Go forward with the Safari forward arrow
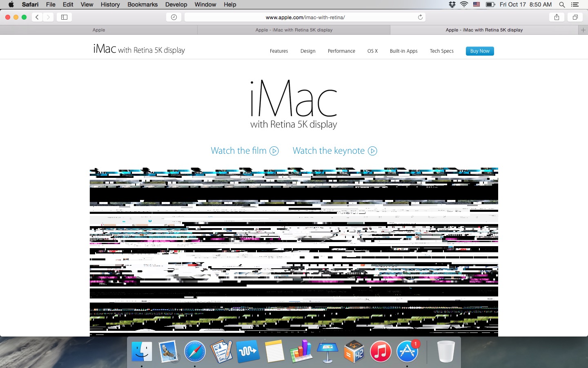 point(48,17)
